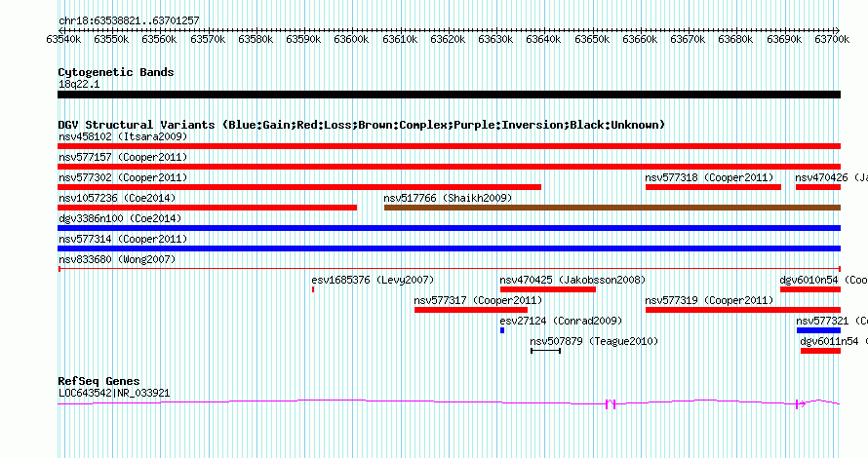Click the small esv1685376 (Levy2007) red marker

coord(313,289)
